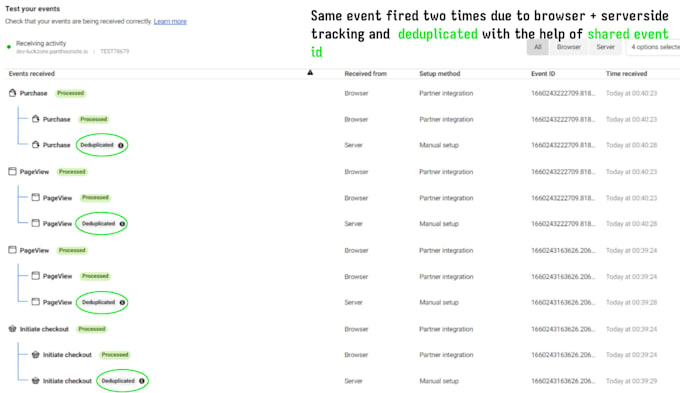Image resolution: width=680 pixels, height=393 pixels.
Task: Click the first top-level PageView window icon
Action: [x=12, y=171]
